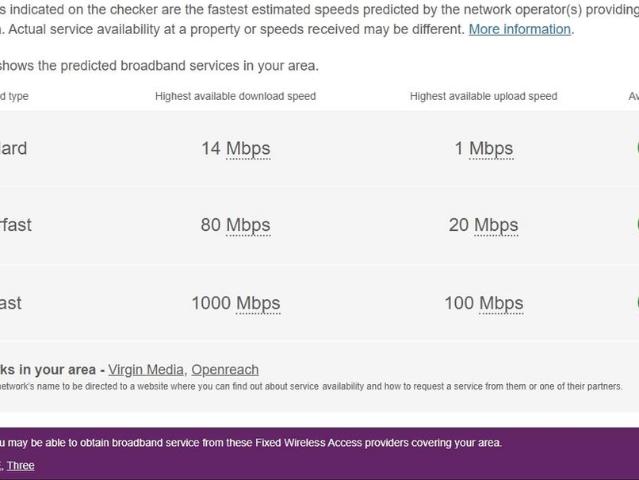
Task: Click the Three wireless provider link
Action: 21,465
